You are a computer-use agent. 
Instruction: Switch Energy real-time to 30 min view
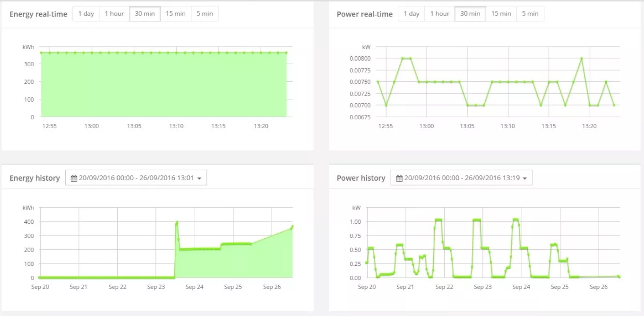point(145,14)
